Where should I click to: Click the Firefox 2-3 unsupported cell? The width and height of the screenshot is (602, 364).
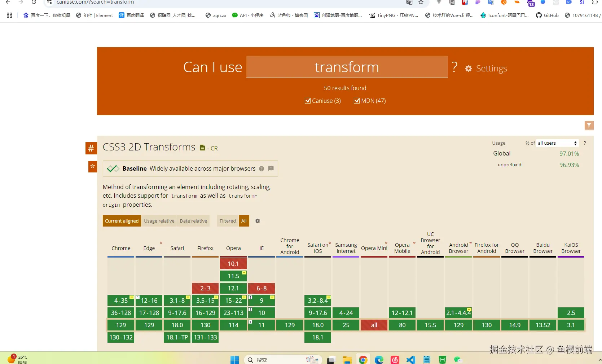point(205,288)
